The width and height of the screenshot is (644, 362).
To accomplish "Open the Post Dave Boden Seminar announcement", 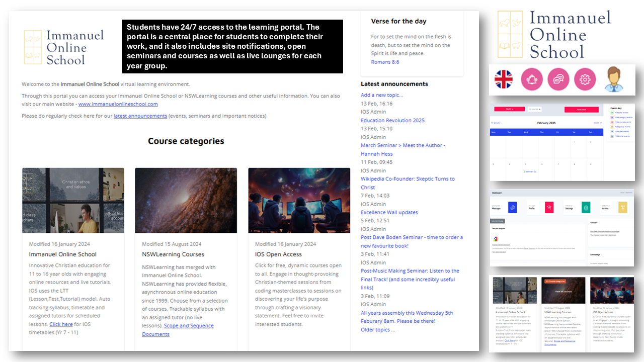I will (x=412, y=241).
